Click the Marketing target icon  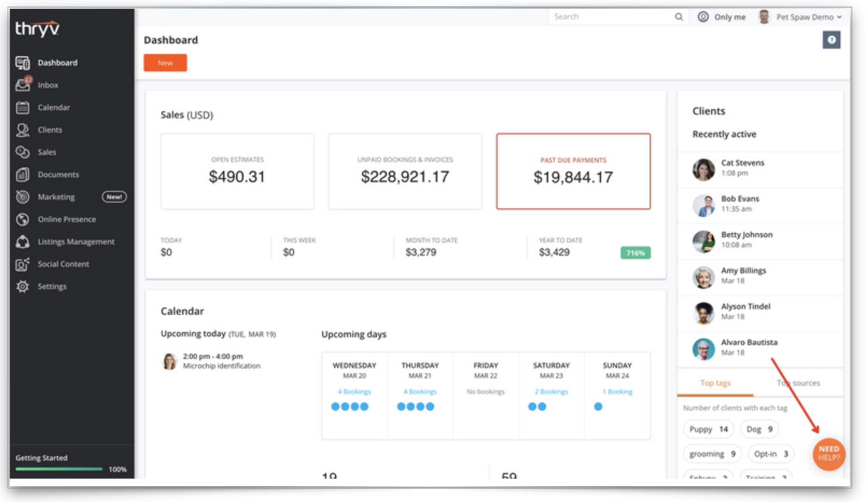23,197
